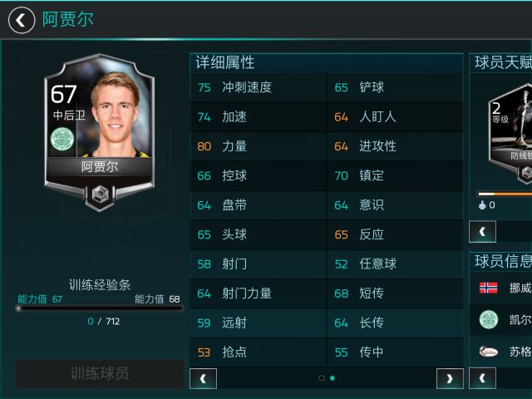
Task: Switch to first attributes page dot
Action: [322, 378]
